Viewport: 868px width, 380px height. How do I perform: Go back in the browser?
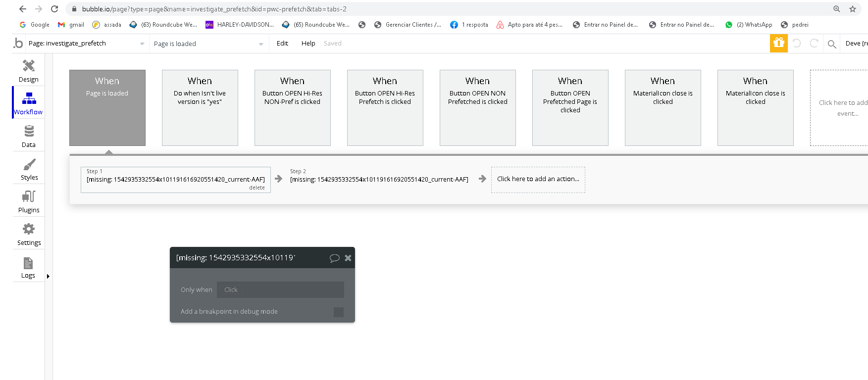pos(23,9)
